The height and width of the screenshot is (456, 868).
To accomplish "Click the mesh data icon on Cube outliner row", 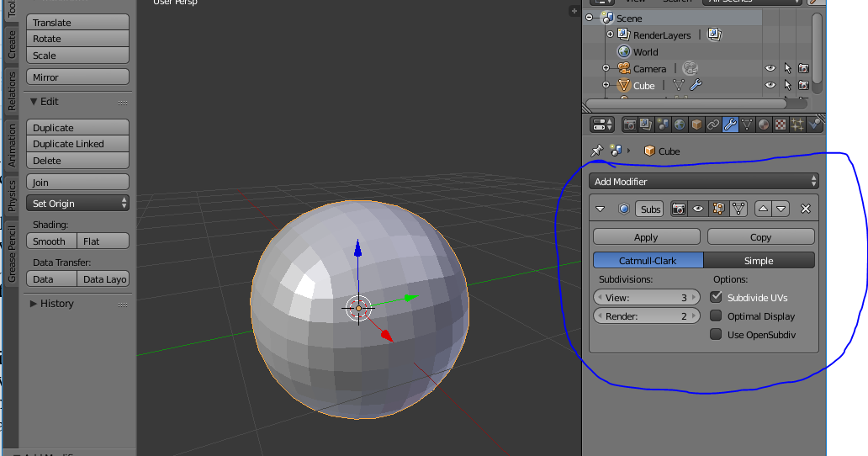I will (x=679, y=85).
